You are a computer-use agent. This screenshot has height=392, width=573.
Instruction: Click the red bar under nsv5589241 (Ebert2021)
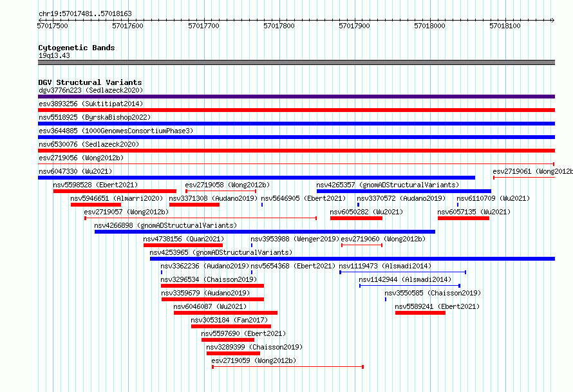click(420, 313)
